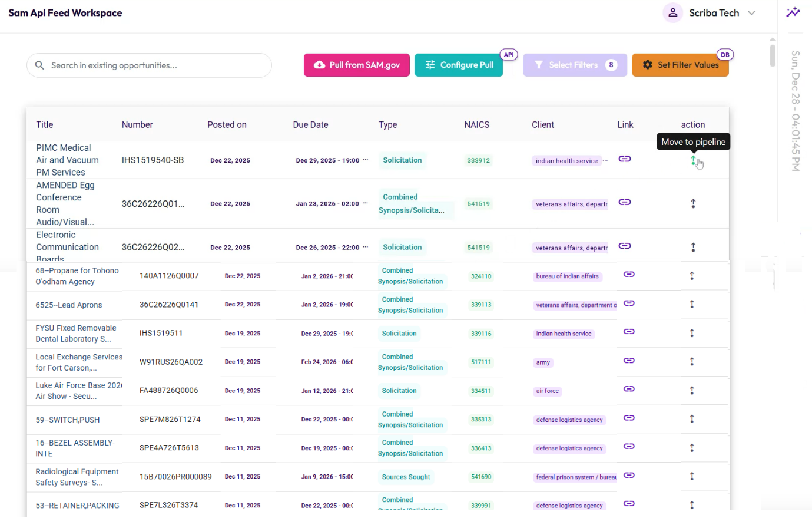Open link icon for 140A1126Q0007 row
812x518 pixels.
click(629, 274)
